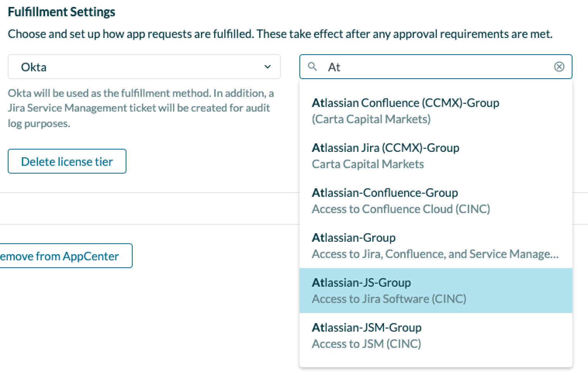Pick the Atlassian-Confluence-Group entry
This screenshot has height=382, width=588.
pos(384,193)
